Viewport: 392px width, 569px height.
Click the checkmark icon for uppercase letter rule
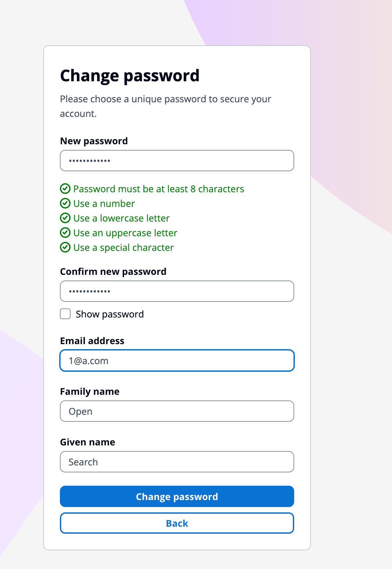click(x=65, y=233)
